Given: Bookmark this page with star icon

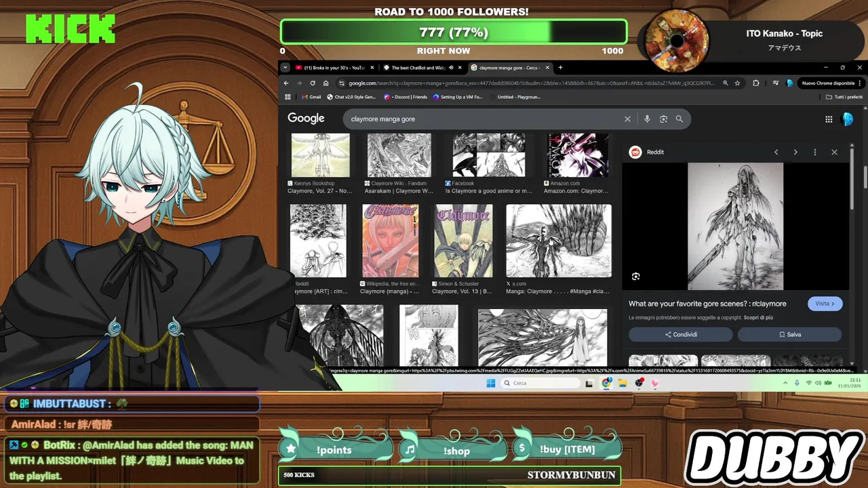Looking at the screenshot, I should pos(737,83).
